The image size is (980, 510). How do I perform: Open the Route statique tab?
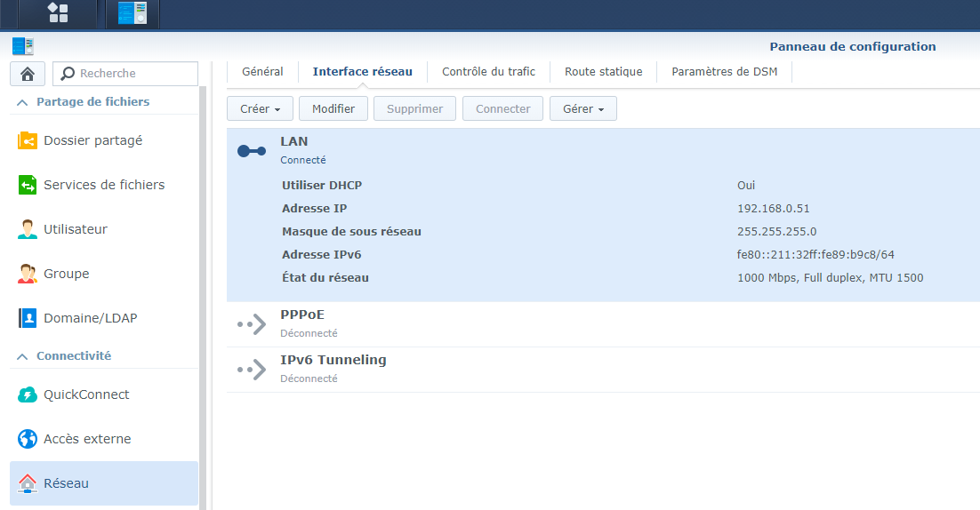tap(604, 72)
